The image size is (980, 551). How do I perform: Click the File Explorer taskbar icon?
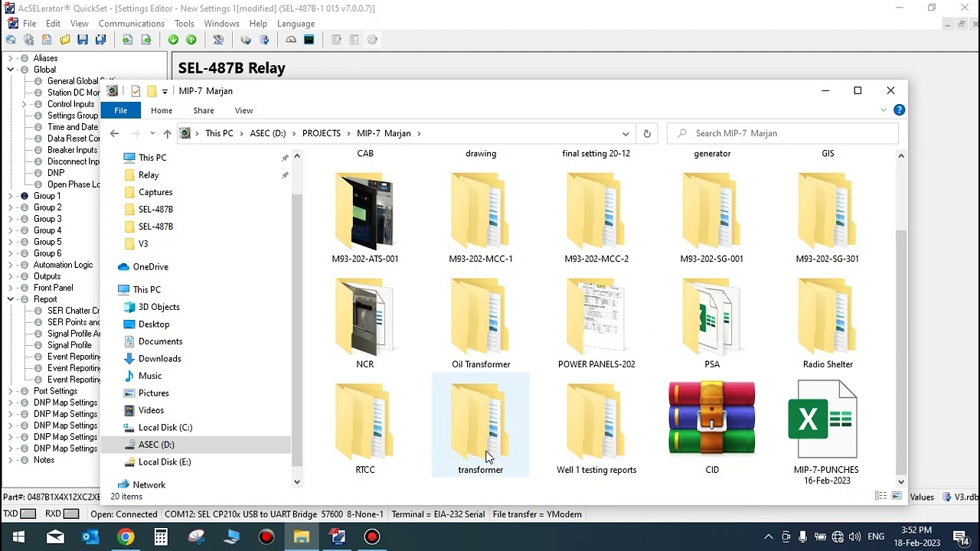302,537
